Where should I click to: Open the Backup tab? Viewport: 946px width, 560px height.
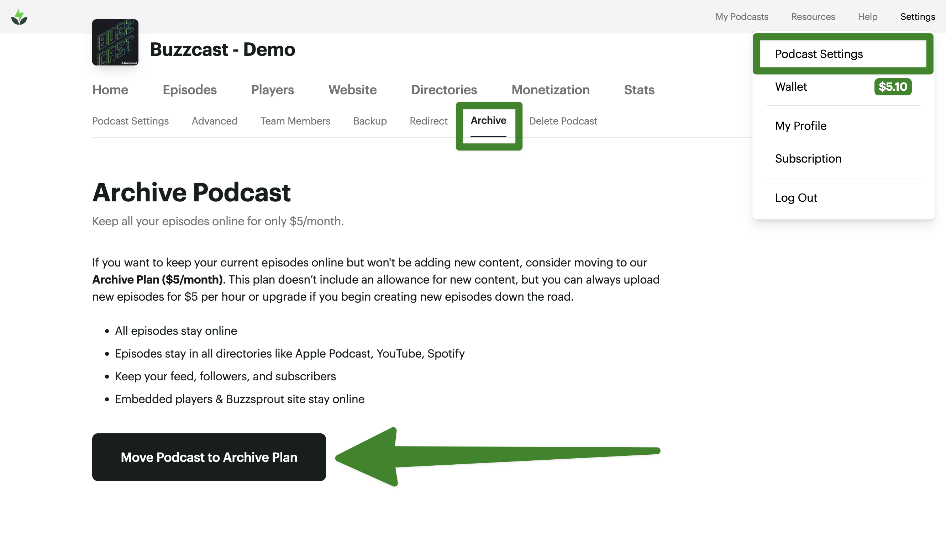(x=369, y=121)
